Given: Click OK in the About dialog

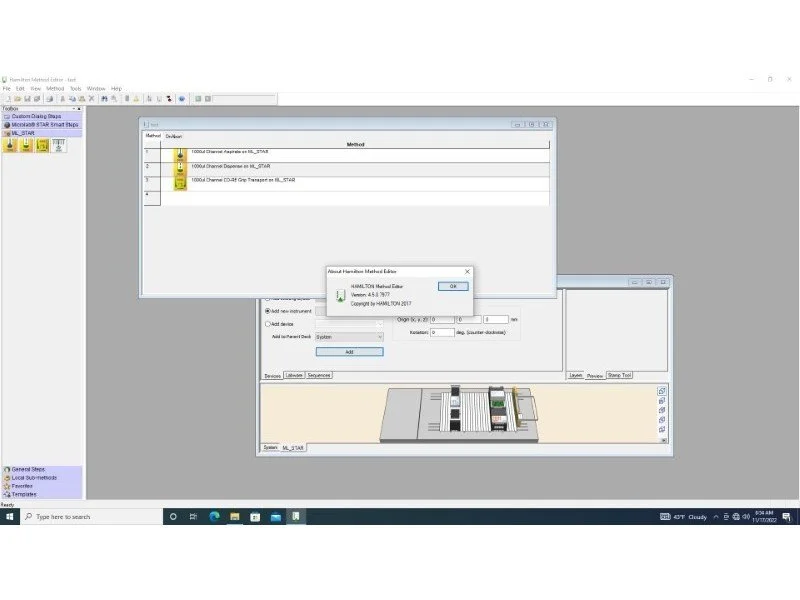Looking at the screenshot, I should click(452, 286).
